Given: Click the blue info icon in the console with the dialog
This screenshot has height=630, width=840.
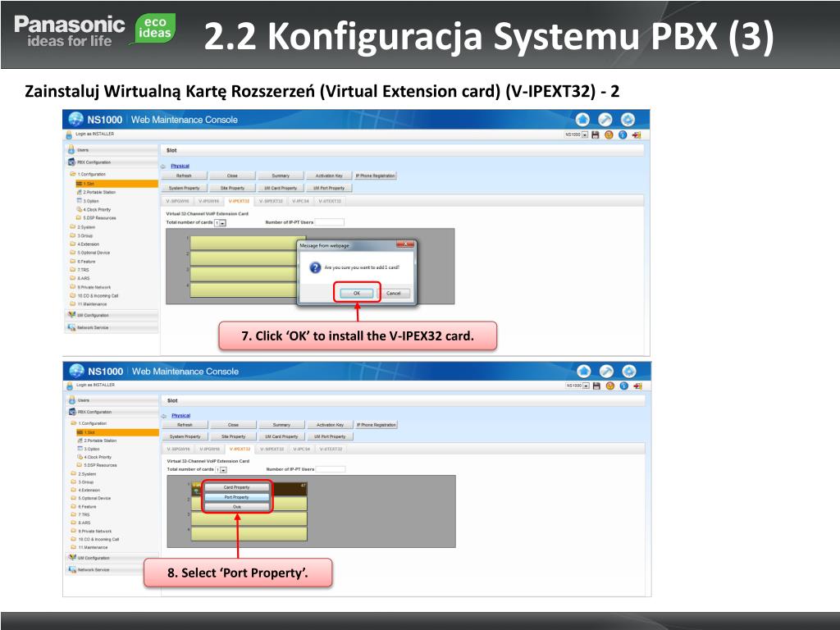Looking at the screenshot, I should click(623, 135).
